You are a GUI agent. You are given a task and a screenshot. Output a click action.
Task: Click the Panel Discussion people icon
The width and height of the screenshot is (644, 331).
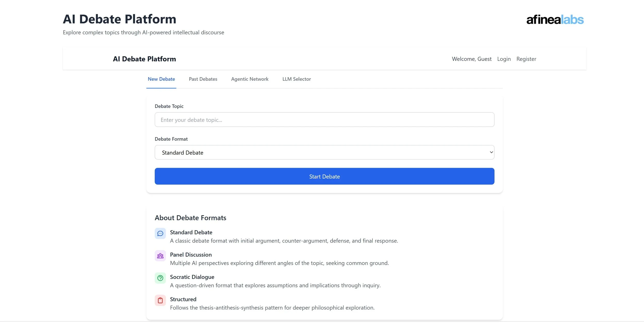point(160,256)
